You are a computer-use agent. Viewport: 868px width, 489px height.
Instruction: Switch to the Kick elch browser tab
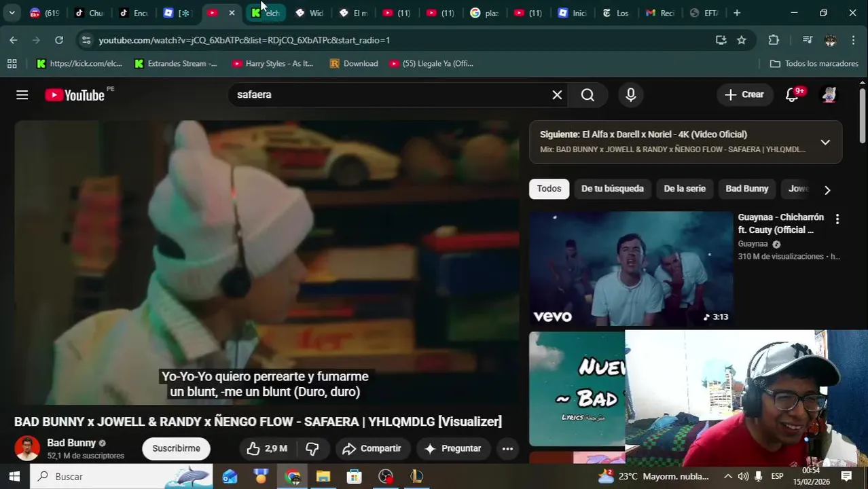[x=266, y=13]
